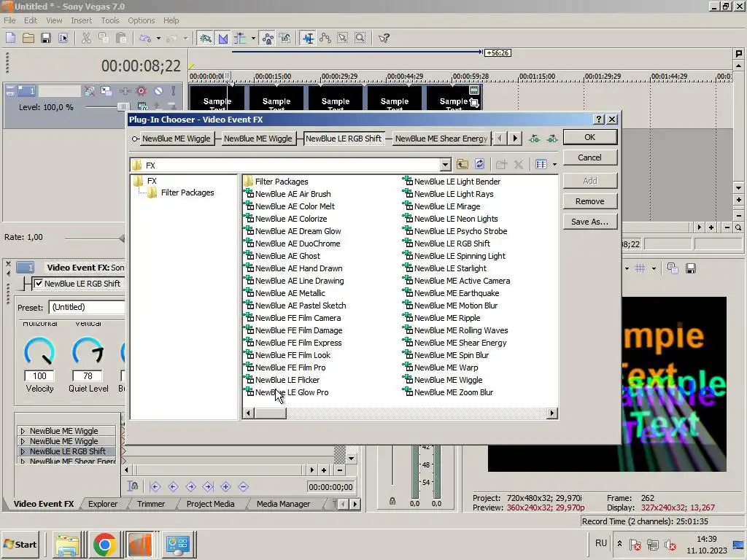Mute the video track

coord(158,90)
